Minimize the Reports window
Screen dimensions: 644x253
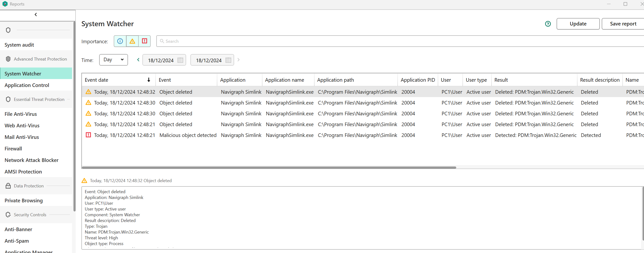609,4
